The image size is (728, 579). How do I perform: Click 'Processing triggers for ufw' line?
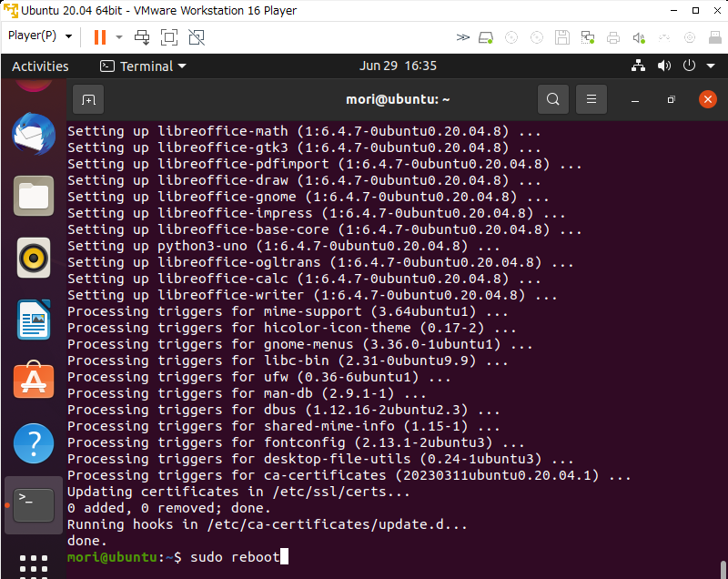click(x=259, y=377)
